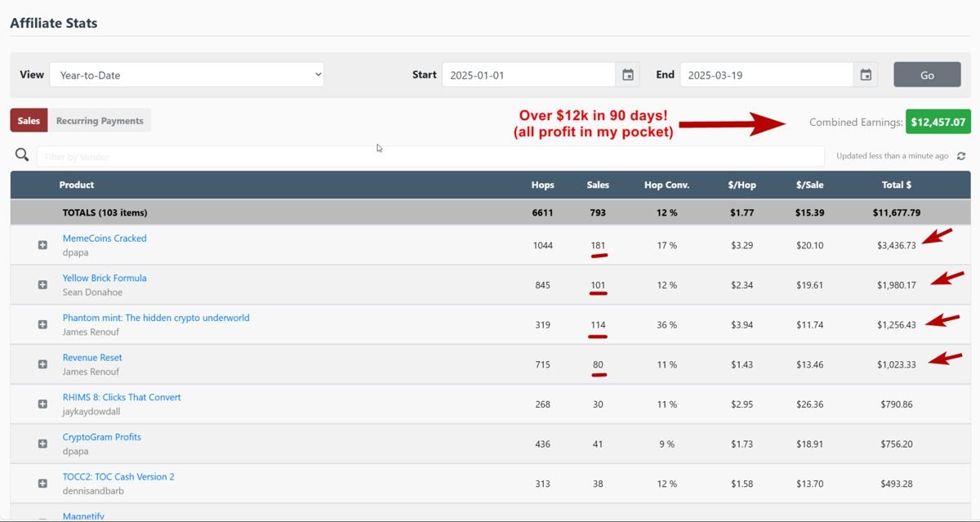Image resolution: width=980 pixels, height=522 pixels.
Task: Click the green Combined Earnings badge
Action: click(938, 122)
